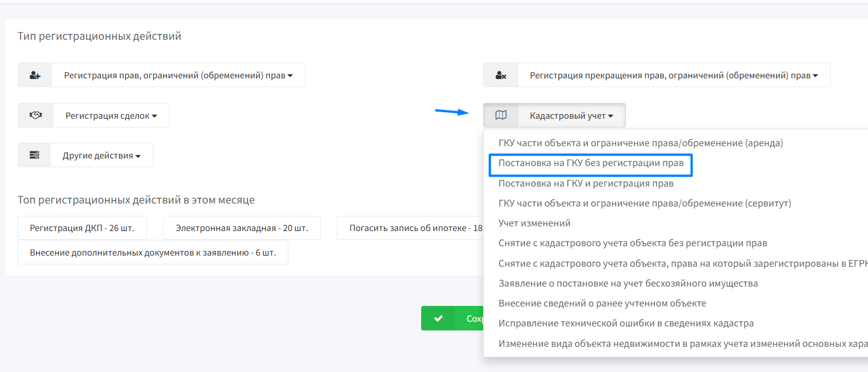
Task: Expand the Регистрация сделок dropdown
Action: click(111, 116)
